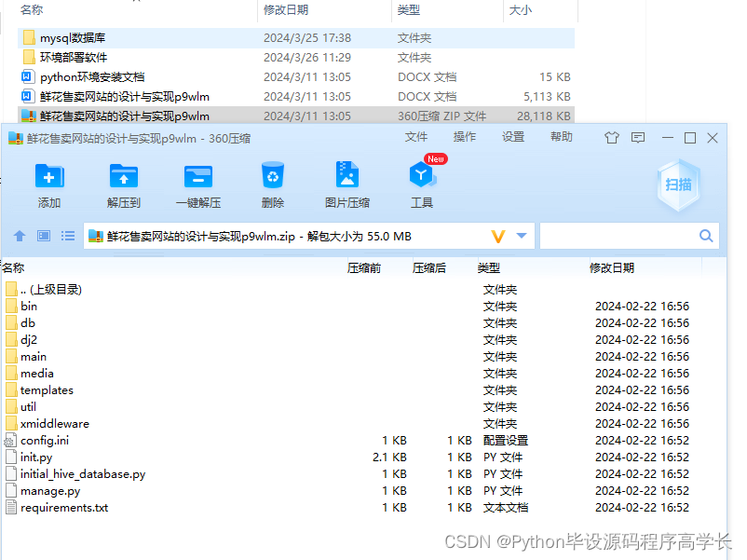Select mysql数据库 folder in Explorer window

[296, 37]
